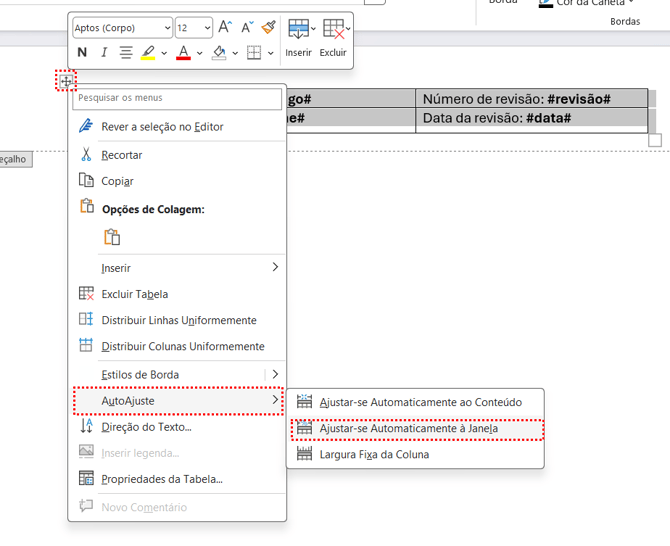Click the Inserir table icon
670x546 pixels.
(298, 29)
